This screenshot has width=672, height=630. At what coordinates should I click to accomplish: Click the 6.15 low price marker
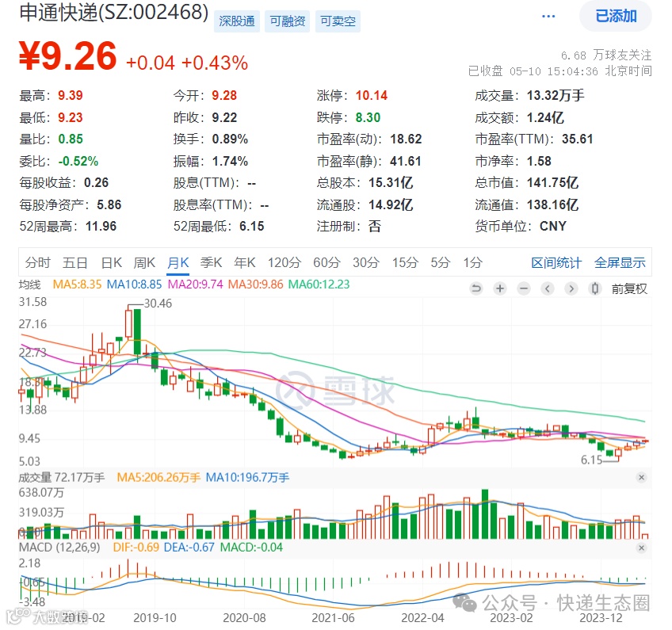(x=591, y=460)
